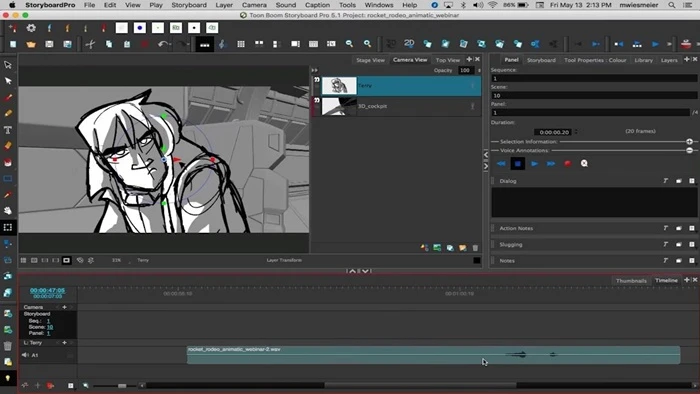Open the Library tab

(643, 60)
